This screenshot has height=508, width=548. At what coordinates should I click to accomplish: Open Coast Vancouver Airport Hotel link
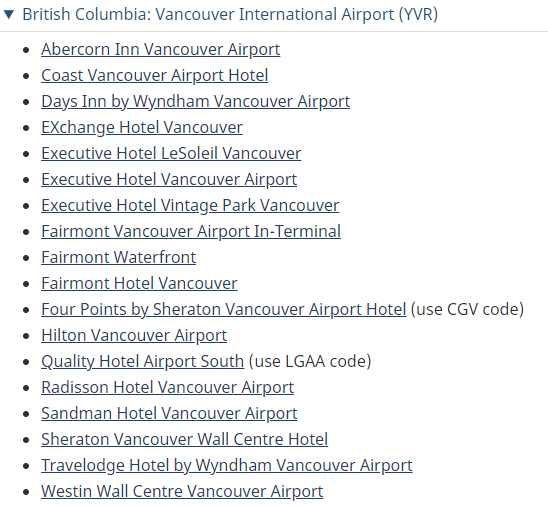tap(154, 75)
